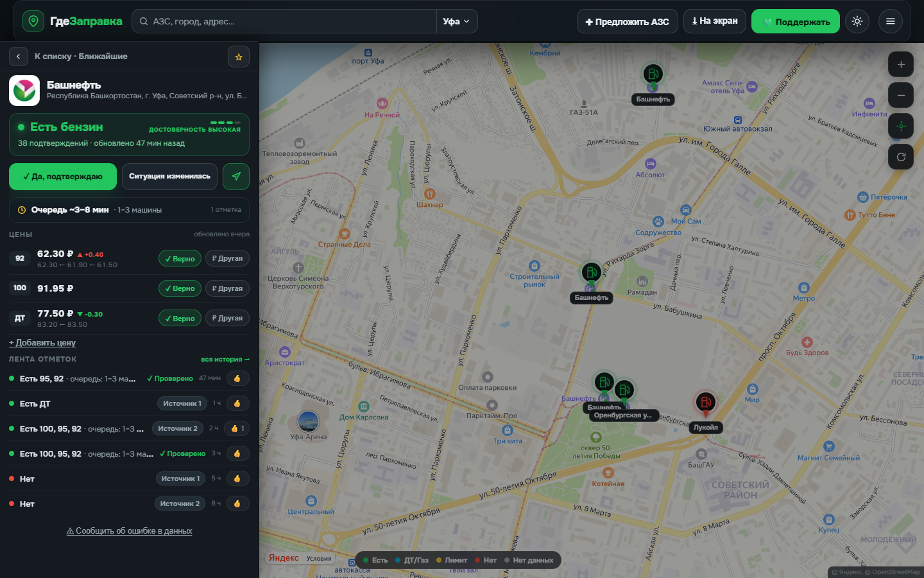This screenshot has width=924, height=578.
Task: Go back to list with arrow button
Action: 19,57
